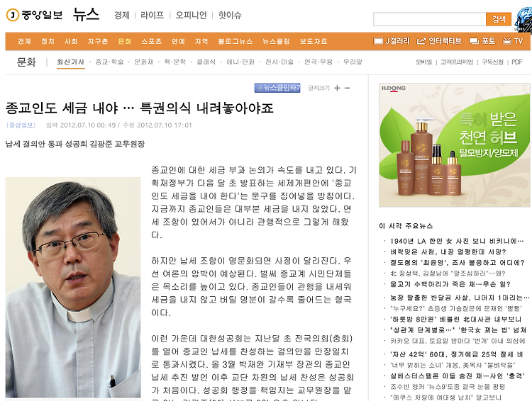Go to 경제 top menu
Viewport: 532px width, 401px height.
122,16
